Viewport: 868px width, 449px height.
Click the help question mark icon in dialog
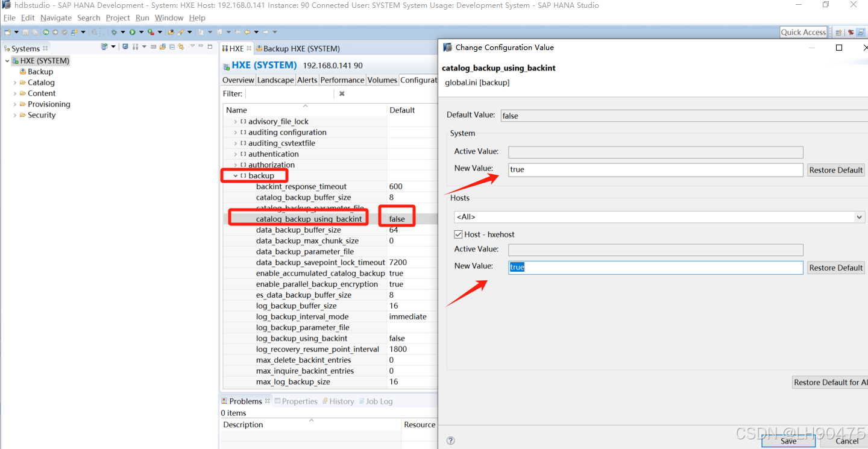coord(451,441)
